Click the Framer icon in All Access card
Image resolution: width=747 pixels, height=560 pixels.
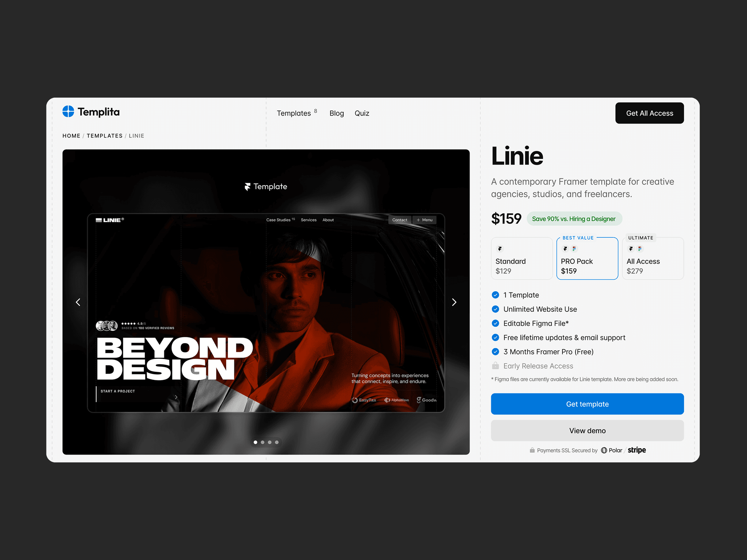tap(631, 249)
